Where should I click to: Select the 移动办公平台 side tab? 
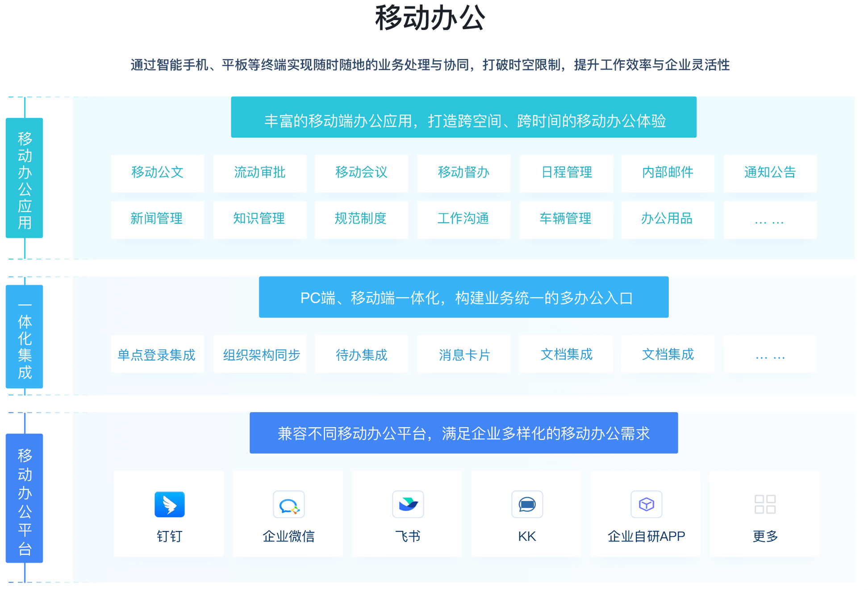point(25,498)
